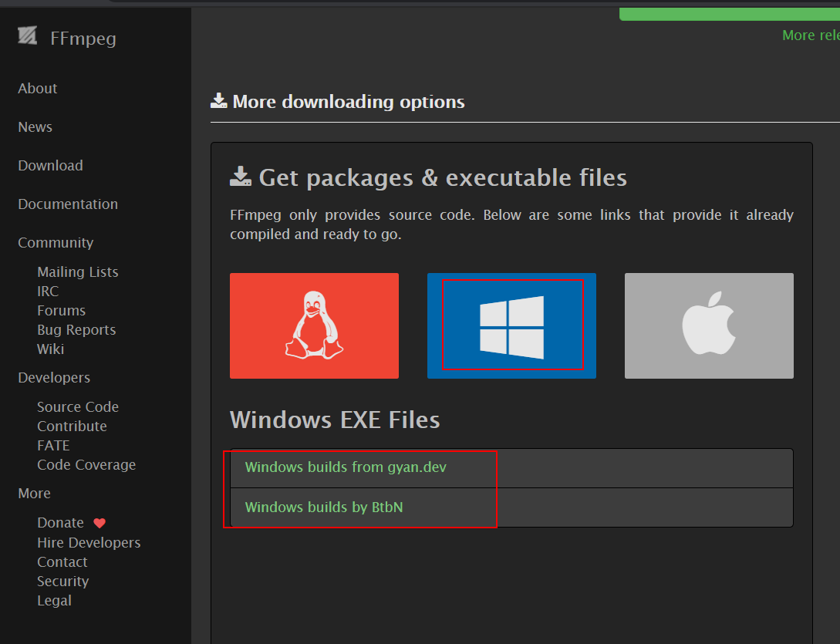Viewport: 840px width, 644px height.
Task: Click the green download button at top
Action: pyautogui.click(x=730, y=14)
